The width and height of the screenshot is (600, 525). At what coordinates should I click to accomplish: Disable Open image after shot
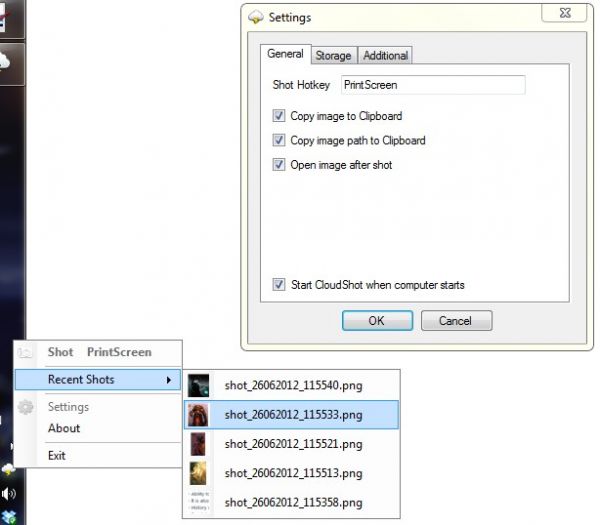279,165
